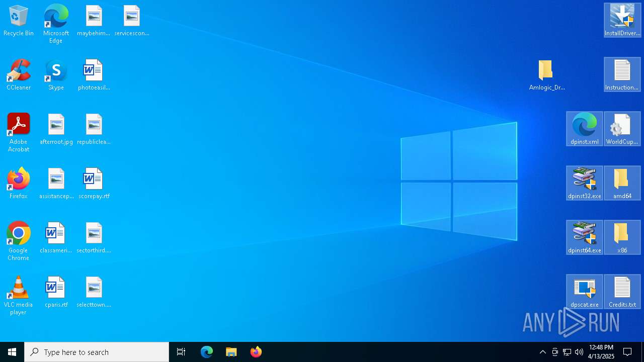Select the Amlogic_Dr folder icon
Viewport: 644px width, 362px height.
pyautogui.click(x=547, y=75)
